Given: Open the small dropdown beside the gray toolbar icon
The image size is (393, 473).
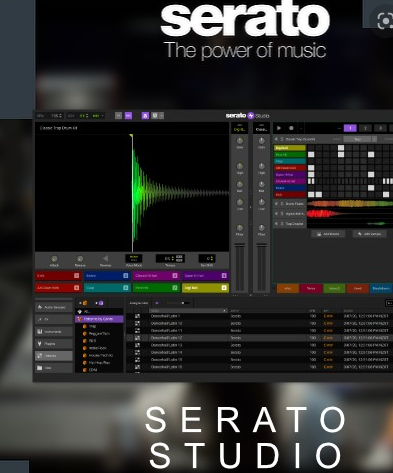Looking at the screenshot, I should pyautogui.click(x=161, y=116).
